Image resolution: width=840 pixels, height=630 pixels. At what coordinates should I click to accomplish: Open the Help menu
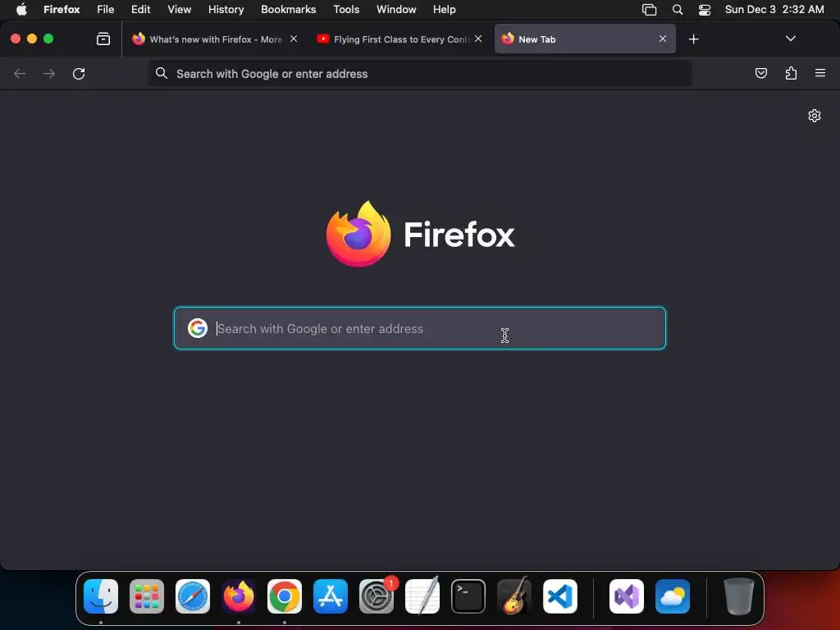(x=444, y=10)
